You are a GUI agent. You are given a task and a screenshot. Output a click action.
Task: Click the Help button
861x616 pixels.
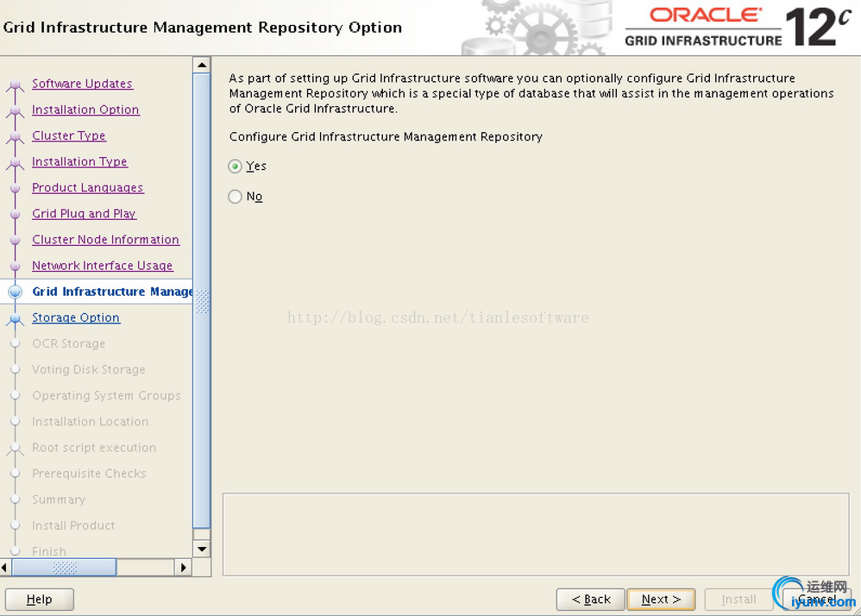(40, 600)
